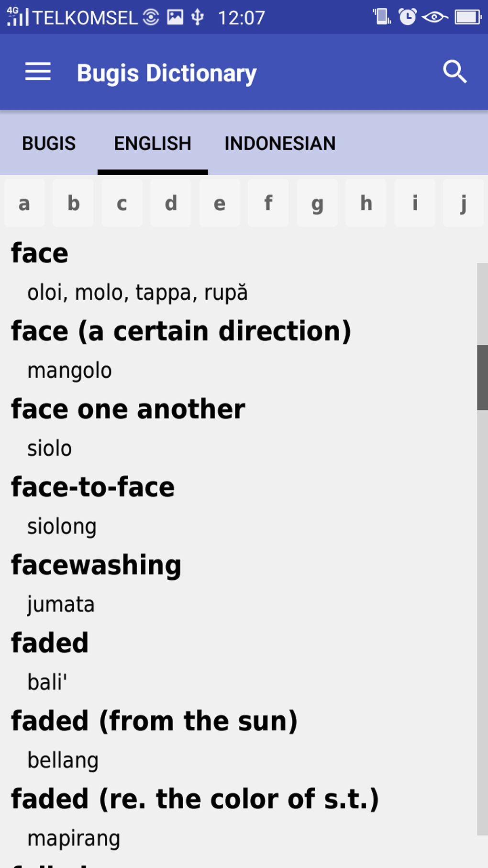488x868 pixels.
Task: Select letter "f" in the alphabet bar
Action: click(268, 203)
